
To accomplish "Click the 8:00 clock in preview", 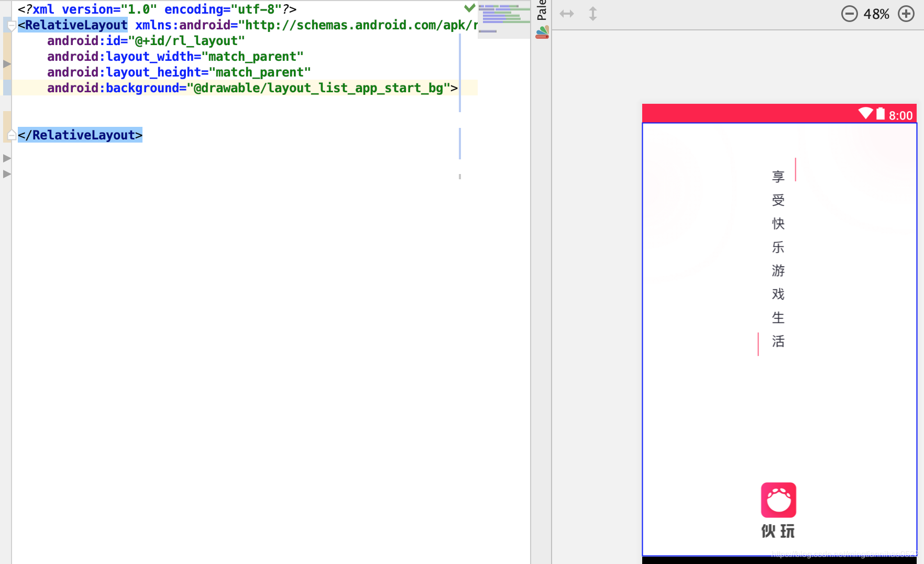I will (x=900, y=115).
